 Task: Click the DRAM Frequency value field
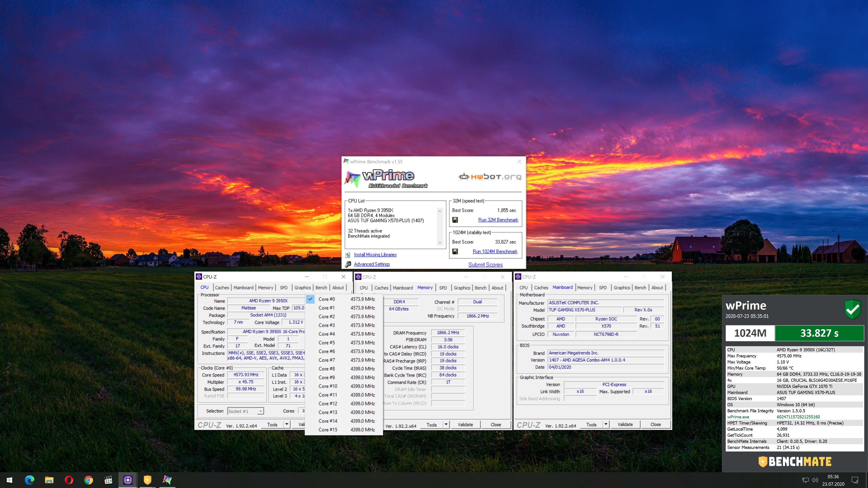448,333
